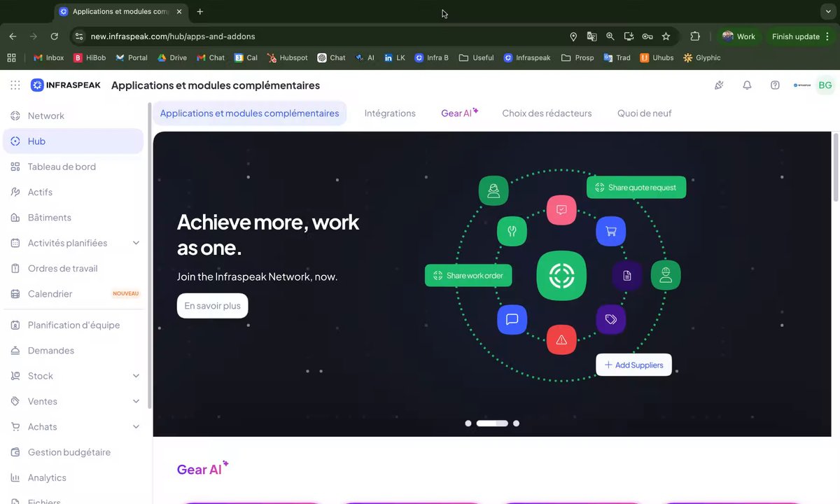Select the last carousel dot indicator
The image size is (840, 504).
(516, 423)
